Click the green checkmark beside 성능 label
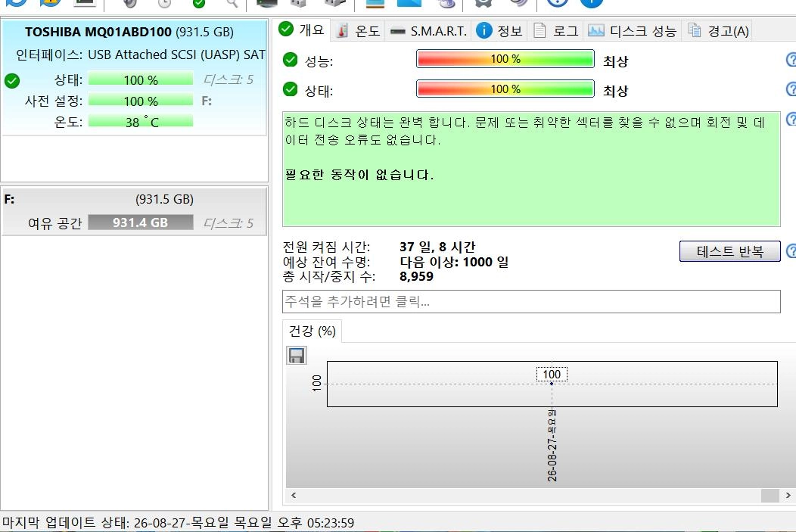The image size is (796, 532). pos(290,60)
